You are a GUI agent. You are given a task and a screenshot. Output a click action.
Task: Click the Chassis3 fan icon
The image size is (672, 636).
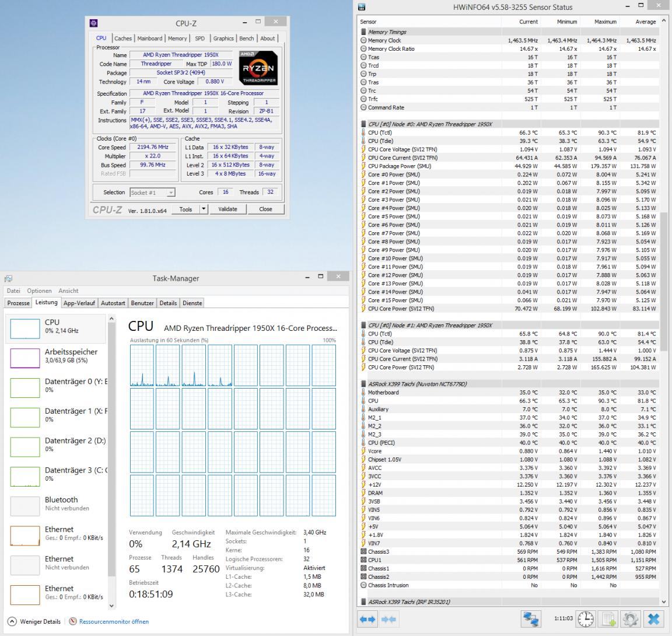coord(363,551)
